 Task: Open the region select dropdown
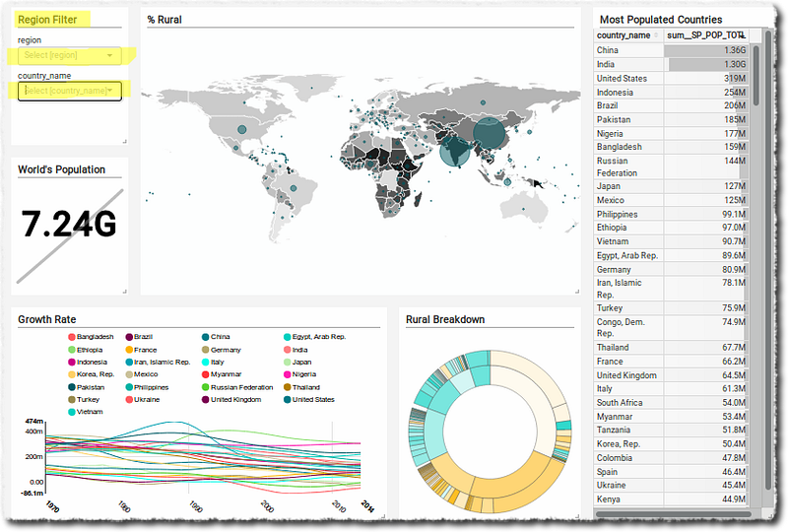pos(69,55)
